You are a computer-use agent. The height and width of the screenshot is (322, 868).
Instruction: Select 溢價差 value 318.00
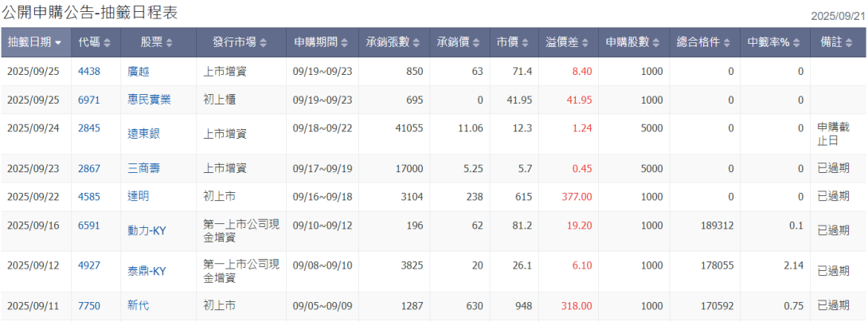point(576,305)
